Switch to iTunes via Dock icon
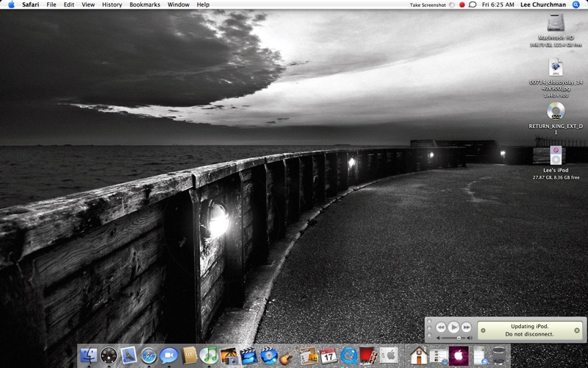 click(209, 355)
